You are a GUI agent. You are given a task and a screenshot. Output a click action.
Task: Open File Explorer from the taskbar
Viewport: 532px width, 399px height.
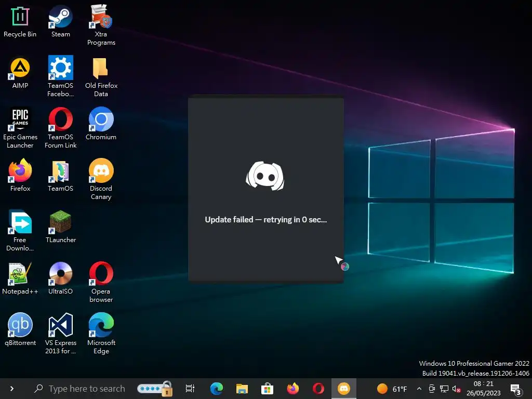click(242, 389)
